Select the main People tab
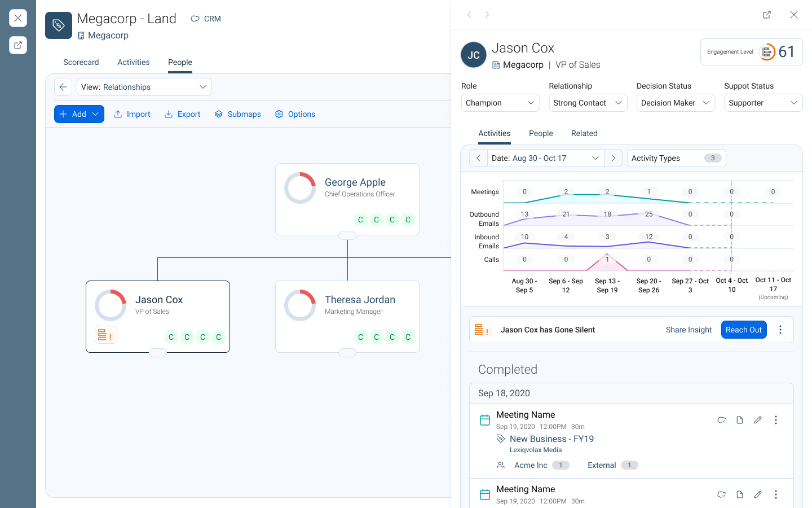This screenshot has height=508, width=812. (x=180, y=62)
